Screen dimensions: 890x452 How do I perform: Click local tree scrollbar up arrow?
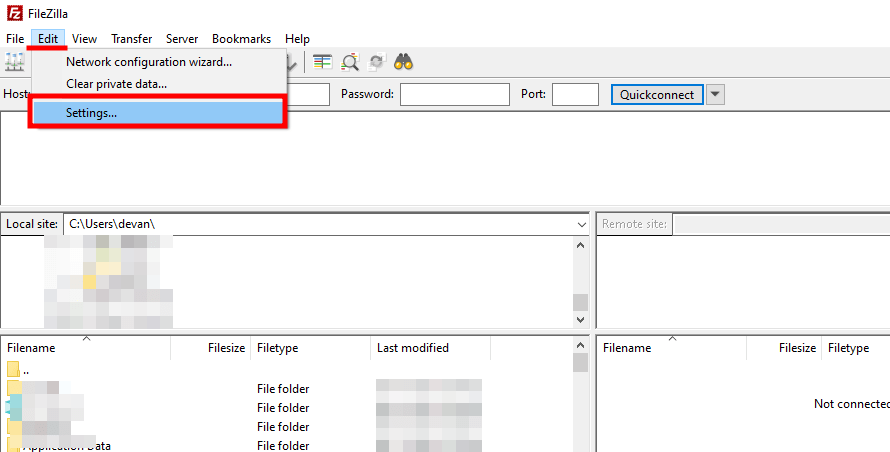coord(580,245)
